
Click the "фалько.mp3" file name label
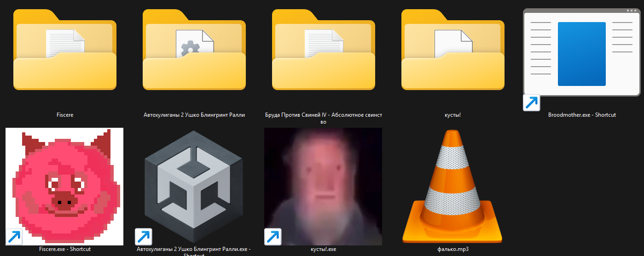tap(453, 249)
